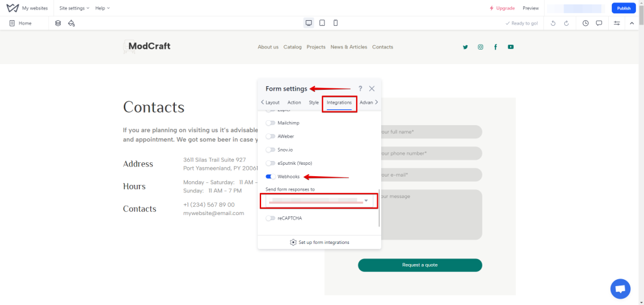Expand the Help menu
The height and width of the screenshot is (305, 644).
103,8
